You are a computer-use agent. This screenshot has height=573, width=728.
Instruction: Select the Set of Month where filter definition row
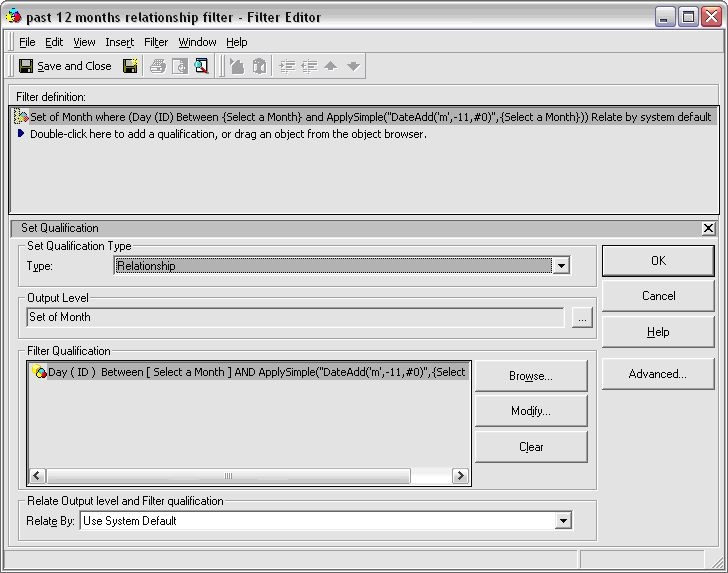click(364, 117)
